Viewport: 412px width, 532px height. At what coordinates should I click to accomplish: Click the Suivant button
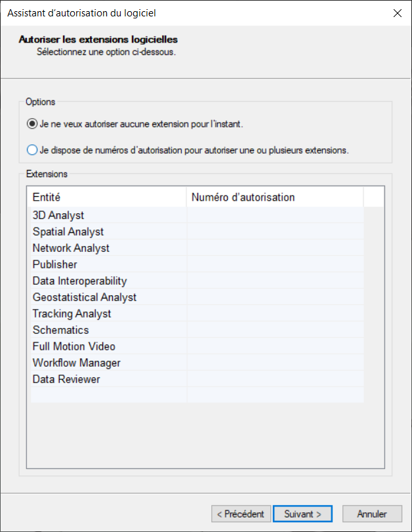pyautogui.click(x=302, y=514)
